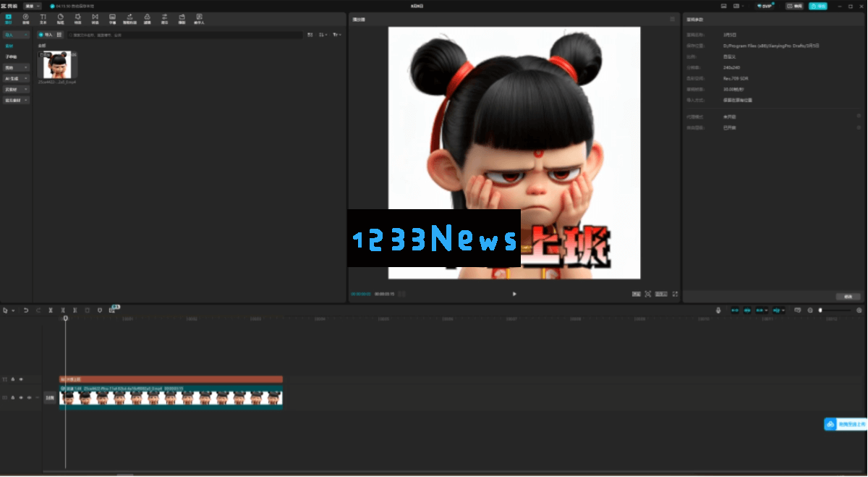Focus the media search field
The width and height of the screenshot is (868, 477).
[184, 35]
